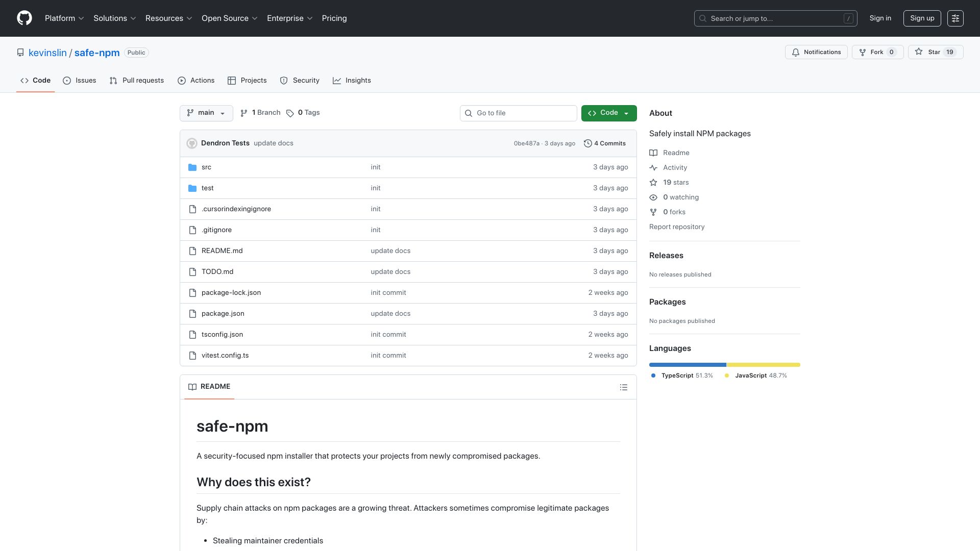Image resolution: width=980 pixels, height=551 pixels.
Task: Expand the Platform menu
Action: [64, 18]
